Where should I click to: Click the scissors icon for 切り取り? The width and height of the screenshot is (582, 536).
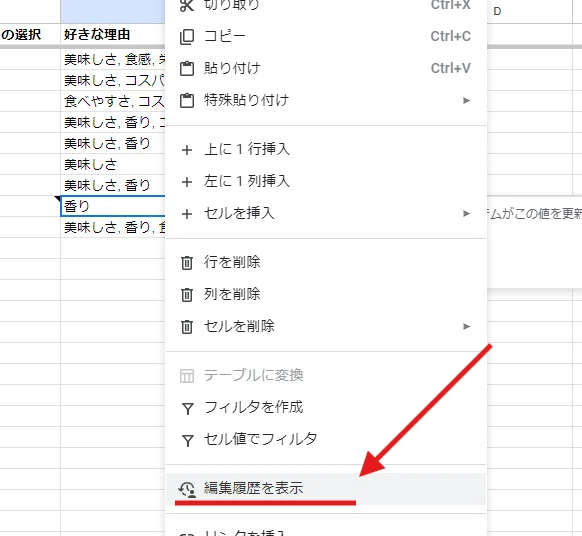coord(187,5)
